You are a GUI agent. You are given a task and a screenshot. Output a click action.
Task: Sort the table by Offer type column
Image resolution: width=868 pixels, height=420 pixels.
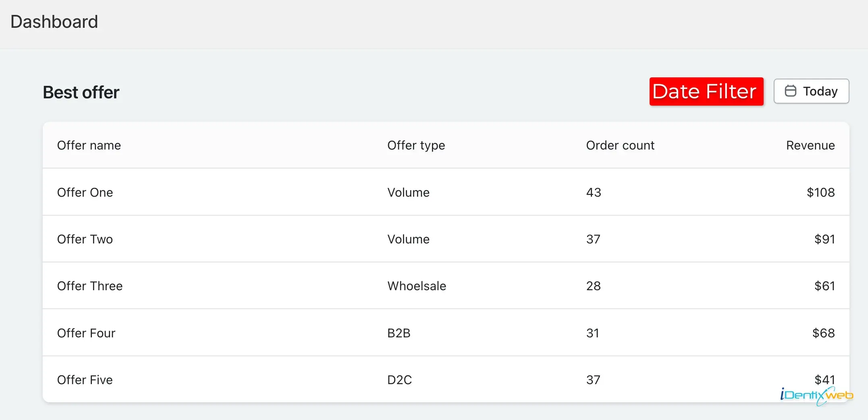[416, 145]
